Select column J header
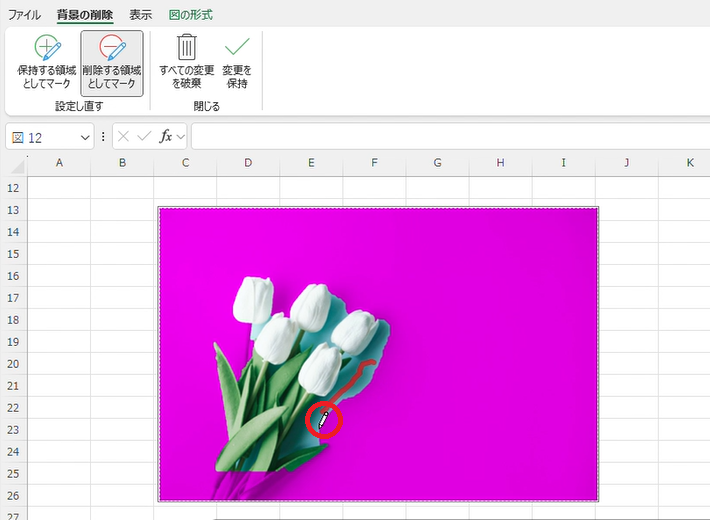Screen dimensions: 710x520 coord(627,163)
